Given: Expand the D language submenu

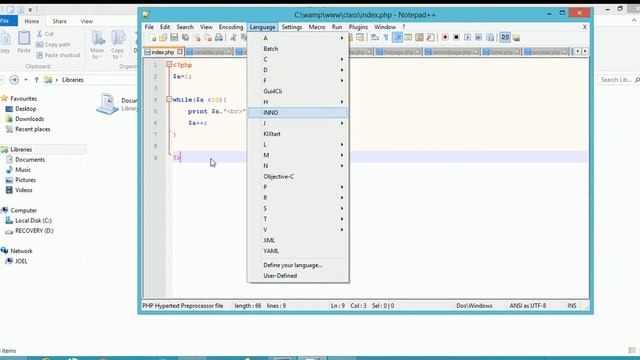Looking at the screenshot, I should (298, 70).
